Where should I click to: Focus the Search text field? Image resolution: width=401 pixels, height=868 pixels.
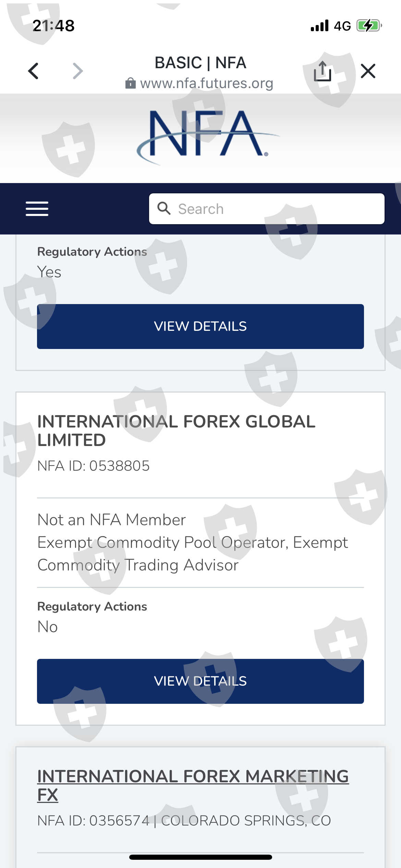click(274, 209)
